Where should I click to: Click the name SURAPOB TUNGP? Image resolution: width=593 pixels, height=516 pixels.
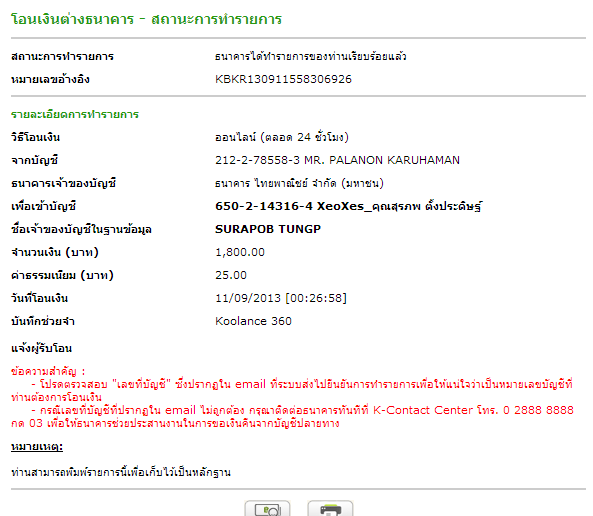[268, 229]
